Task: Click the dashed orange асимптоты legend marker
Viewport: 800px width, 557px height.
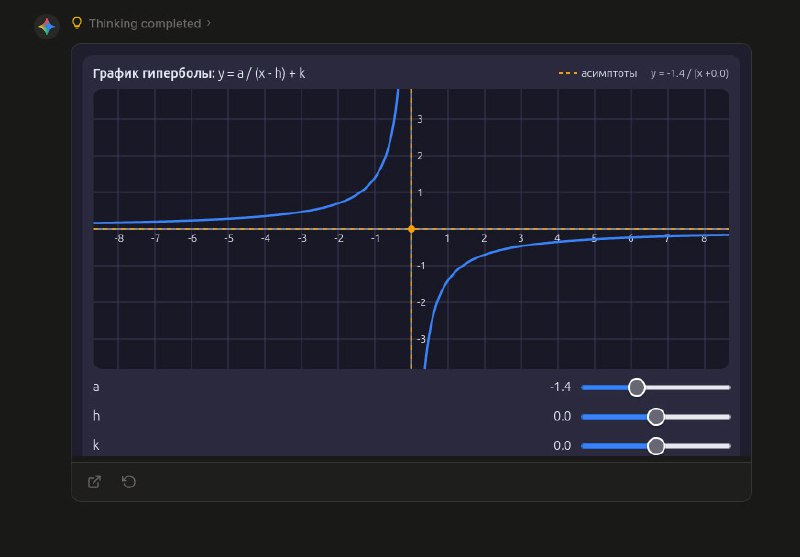Action: click(x=567, y=73)
